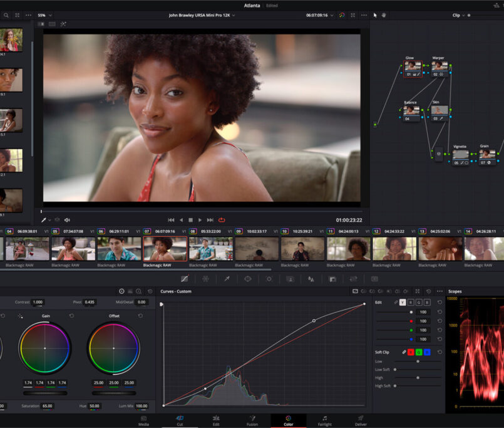Image resolution: width=504 pixels, height=428 pixels.
Task: Toggle the split screen viewer icon
Action: 52,24
